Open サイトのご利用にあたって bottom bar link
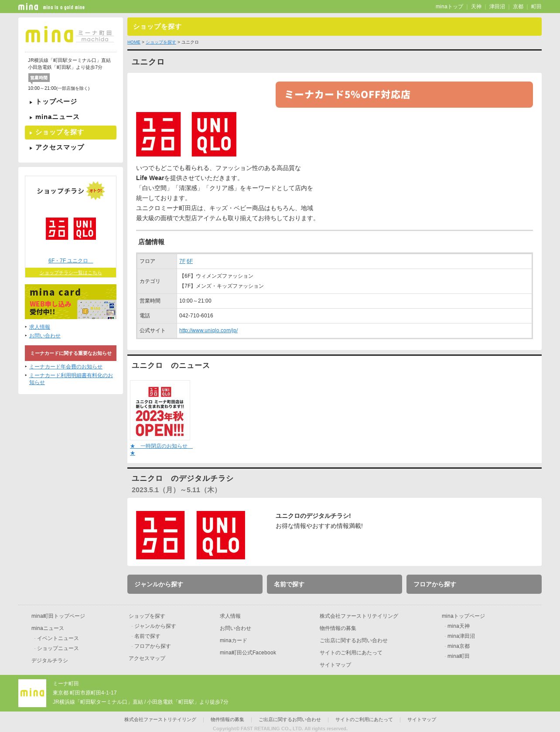Image resolution: width=560 pixels, height=732 pixels. tap(364, 720)
